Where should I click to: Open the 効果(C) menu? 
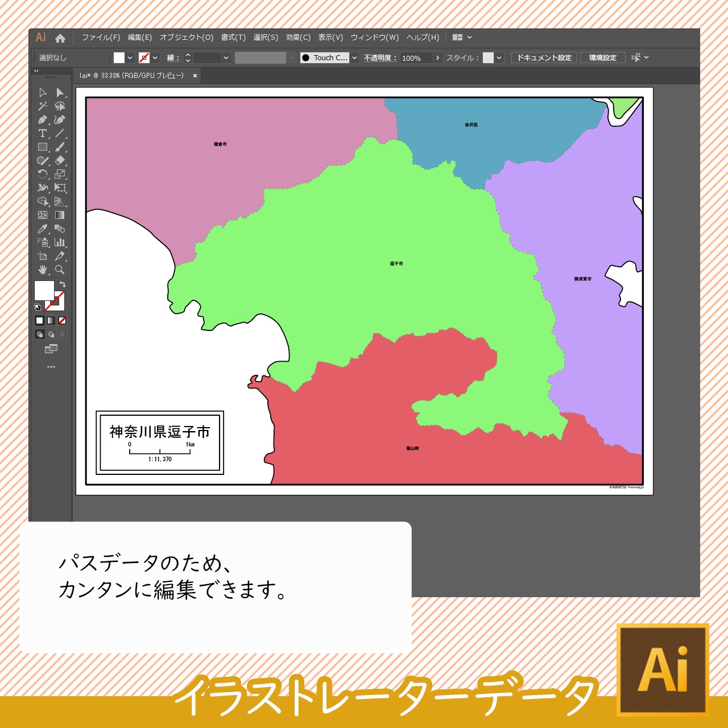tap(298, 38)
